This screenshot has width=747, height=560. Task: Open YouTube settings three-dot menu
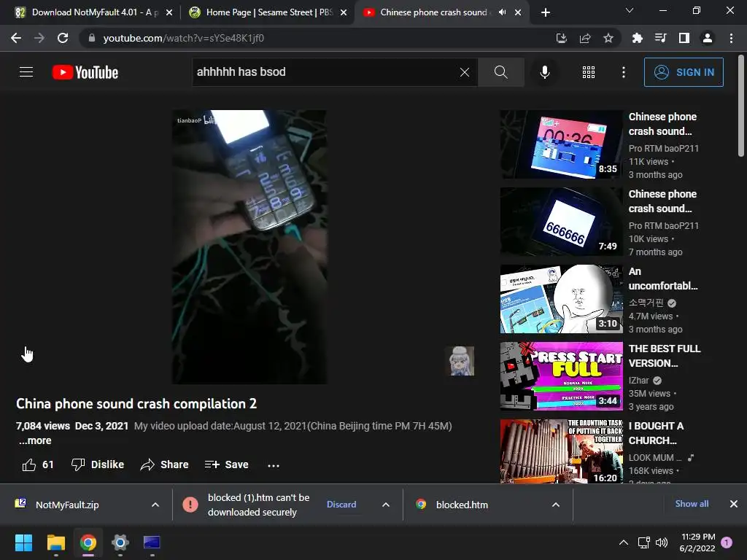point(623,72)
